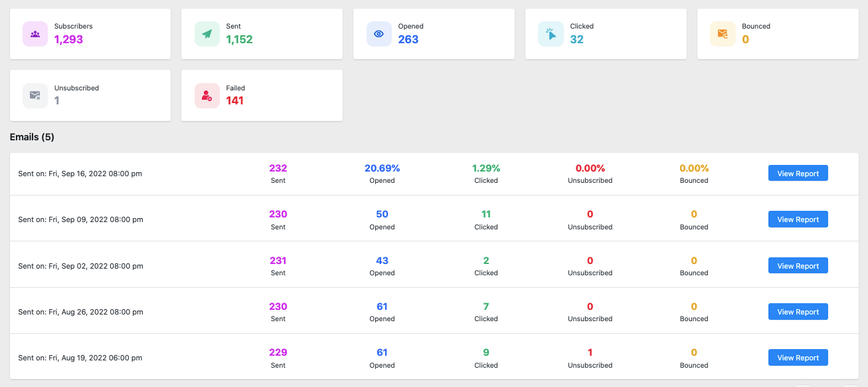The height and width of the screenshot is (387, 868).
Task: Click the 1,152 Sent total number
Action: coord(239,40)
